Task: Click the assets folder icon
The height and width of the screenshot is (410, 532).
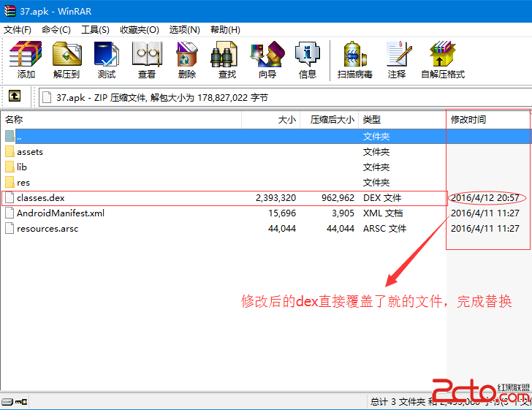Action: point(9,151)
